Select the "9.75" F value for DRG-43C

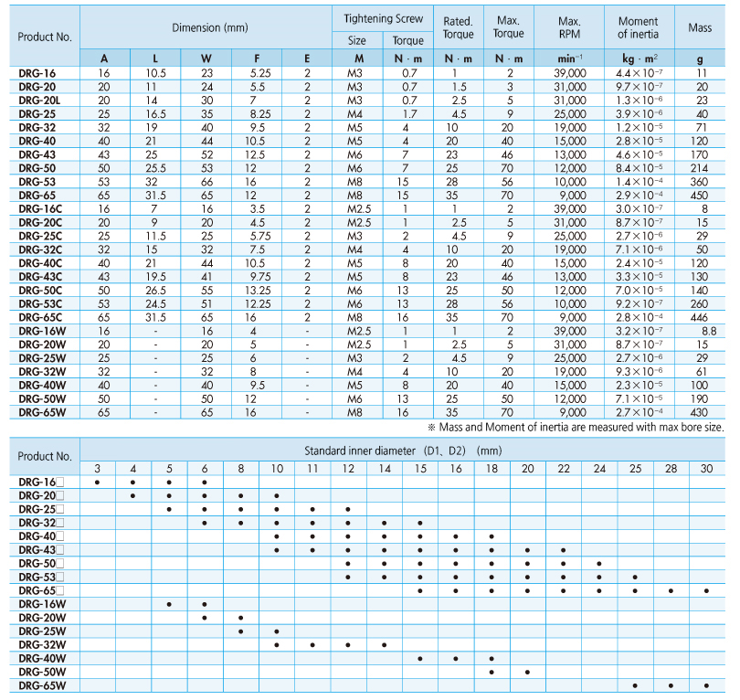tap(260, 277)
